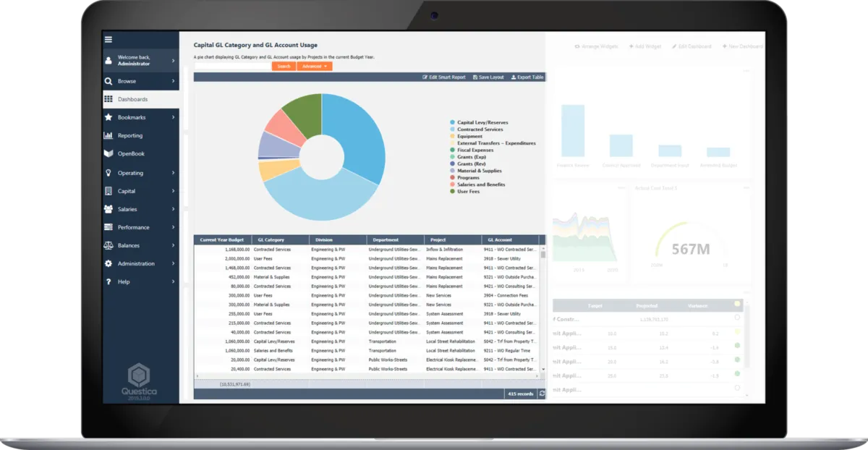
Task: Expand the Browse submenu chevron
Action: tap(174, 81)
